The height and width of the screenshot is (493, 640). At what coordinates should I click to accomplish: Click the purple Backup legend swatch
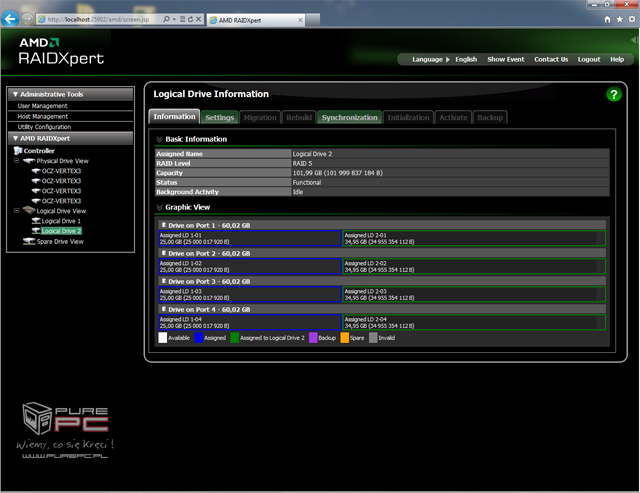pyautogui.click(x=313, y=338)
